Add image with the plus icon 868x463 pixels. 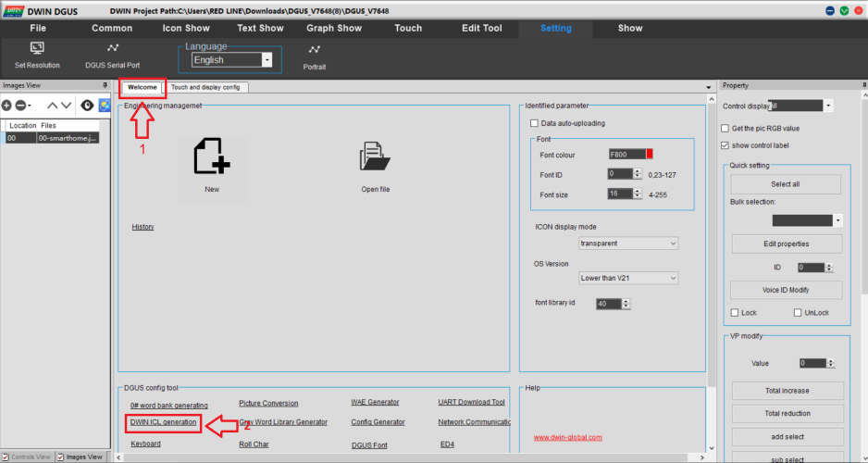pos(6,106)
